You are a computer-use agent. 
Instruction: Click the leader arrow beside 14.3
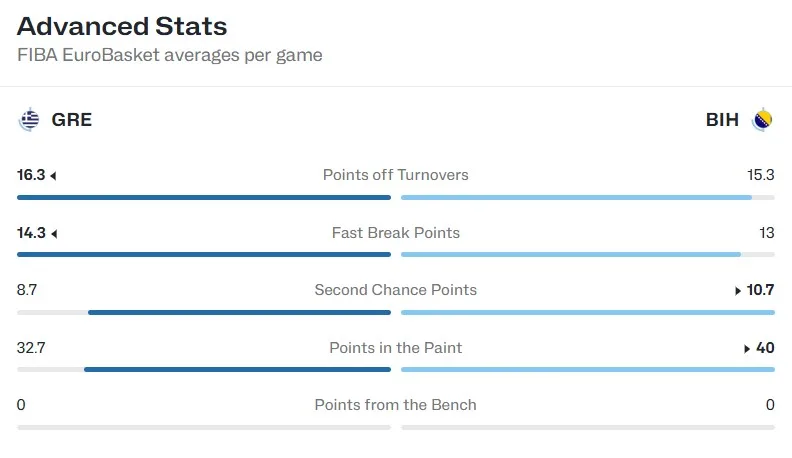[54, 234]
